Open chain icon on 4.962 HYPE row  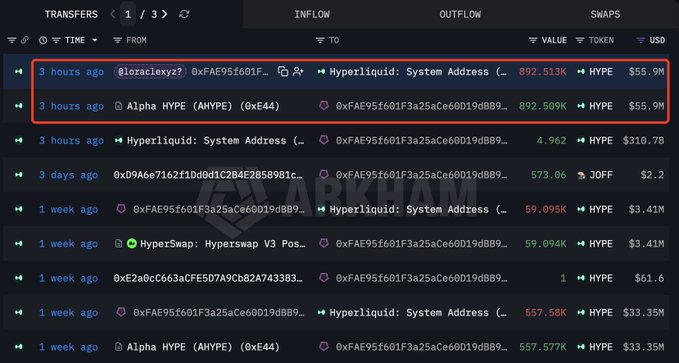(19, 140)
